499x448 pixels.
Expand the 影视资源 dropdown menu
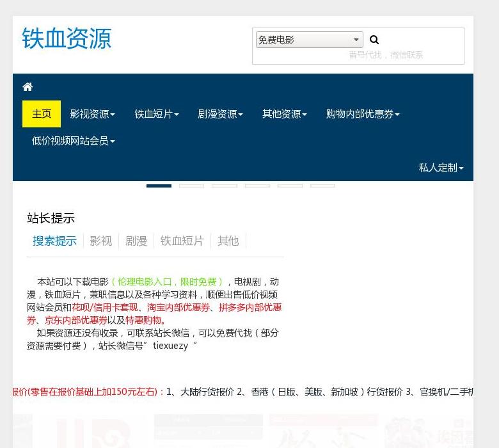tap(92, 114)
